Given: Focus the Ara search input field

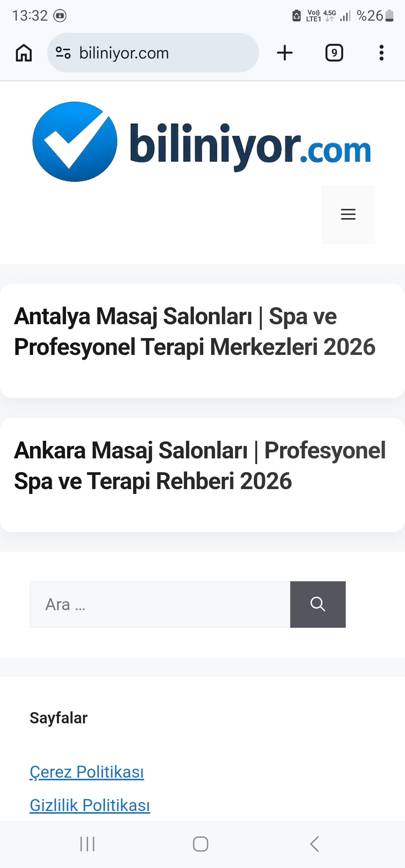Looking at the screenshot, I should coord(160,604).
